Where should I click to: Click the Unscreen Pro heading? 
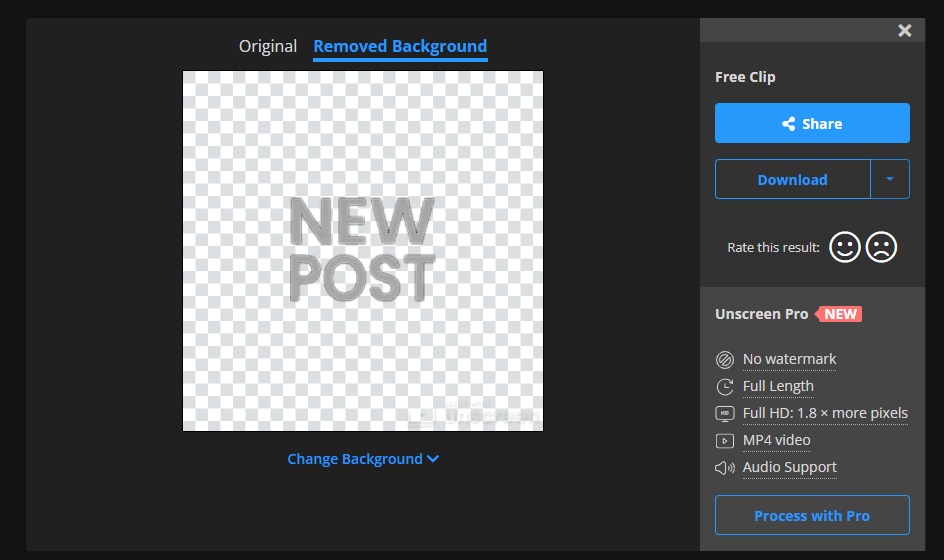(762, 314)
